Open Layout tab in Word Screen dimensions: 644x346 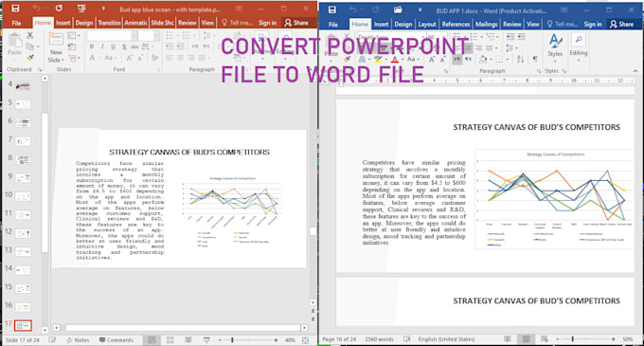427,25
